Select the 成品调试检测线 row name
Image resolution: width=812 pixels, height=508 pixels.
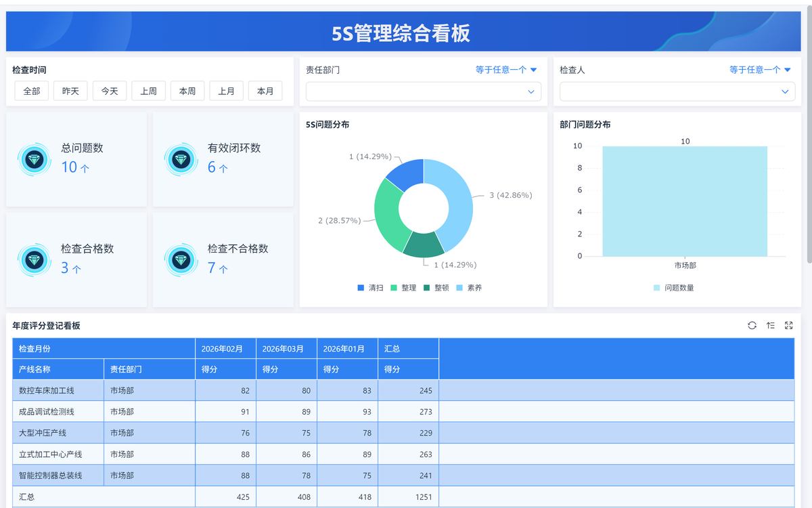(58, 412)
